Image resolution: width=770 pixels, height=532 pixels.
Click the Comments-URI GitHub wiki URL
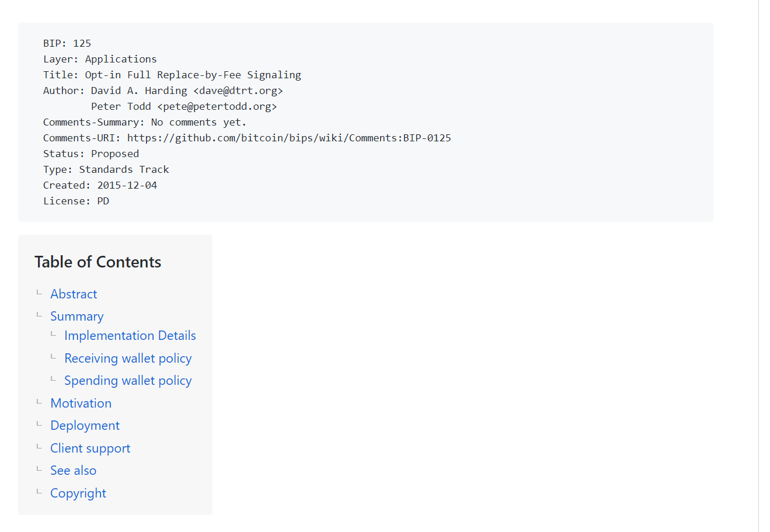click(x=289, y=138)
